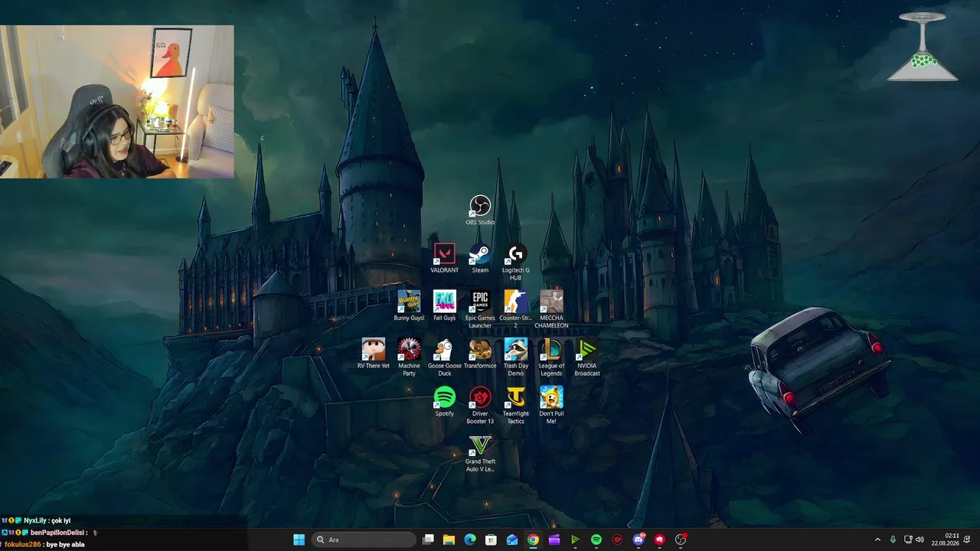Open Task View from the taskbar
The width and height of the screenshot is (980, 551).
pos(429,540)
